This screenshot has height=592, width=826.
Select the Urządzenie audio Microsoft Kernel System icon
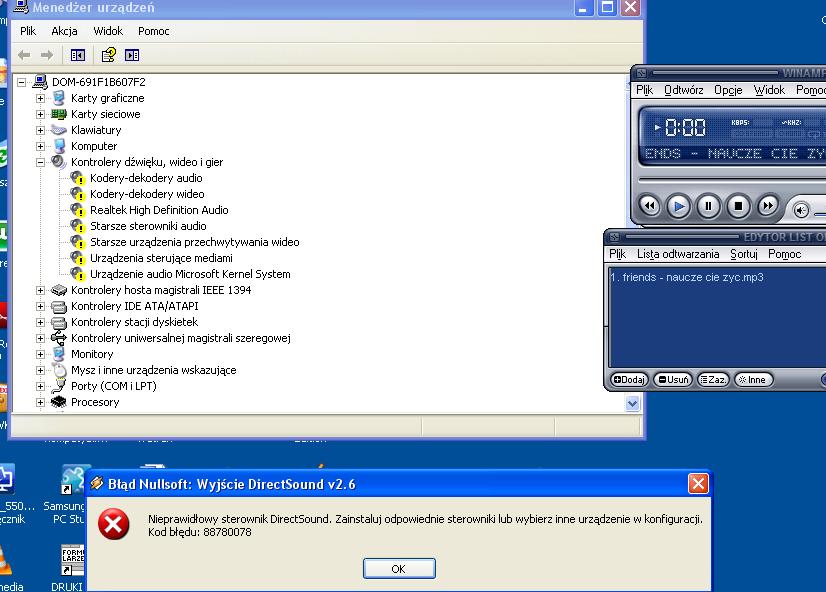click(x=78, y=274)
